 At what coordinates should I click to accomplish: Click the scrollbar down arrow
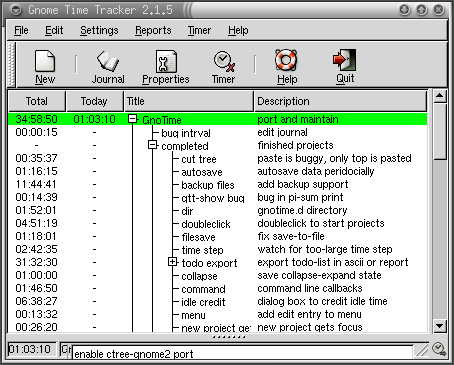[440, 326]
